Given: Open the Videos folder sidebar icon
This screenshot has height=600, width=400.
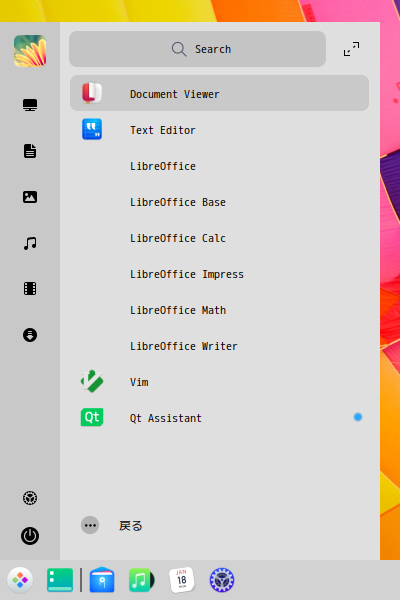Looking at the screenshot, I should click(30, 289).
